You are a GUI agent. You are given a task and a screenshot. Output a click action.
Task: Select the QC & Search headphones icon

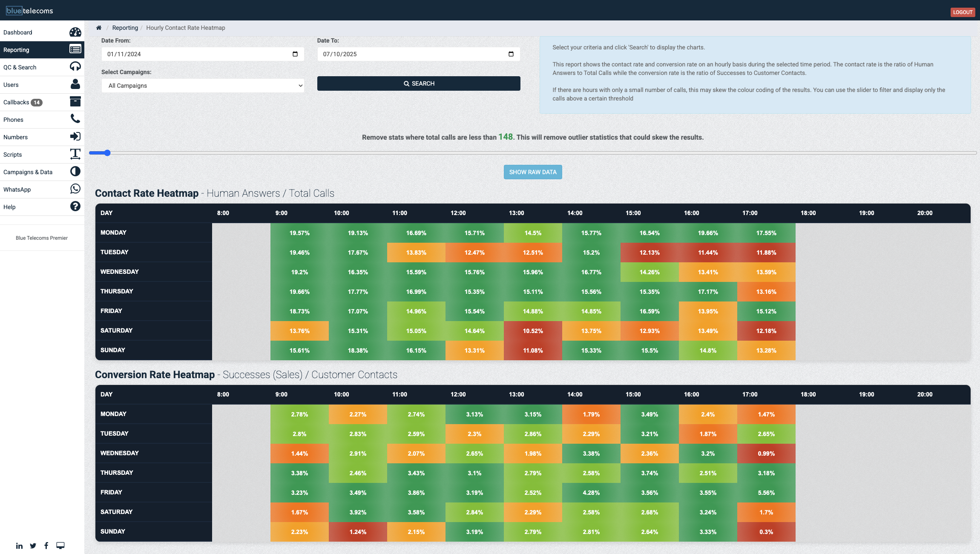[75, 67]
